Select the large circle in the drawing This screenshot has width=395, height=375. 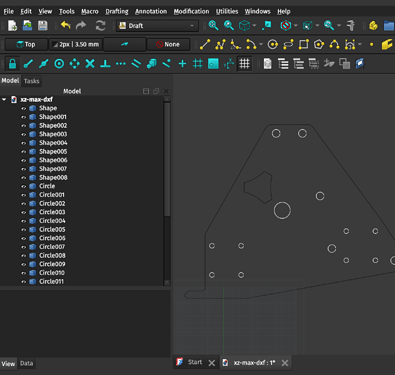coord(282,210)
